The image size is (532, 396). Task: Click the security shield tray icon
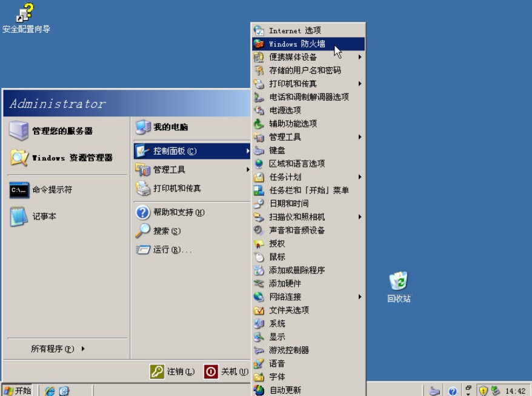(483, 391)
